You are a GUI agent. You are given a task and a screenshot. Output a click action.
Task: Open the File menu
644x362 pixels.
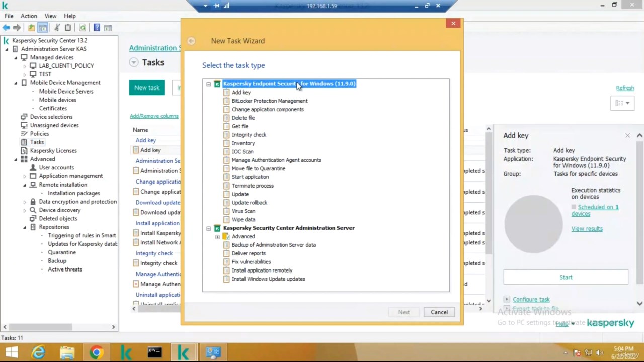[9, 16]
